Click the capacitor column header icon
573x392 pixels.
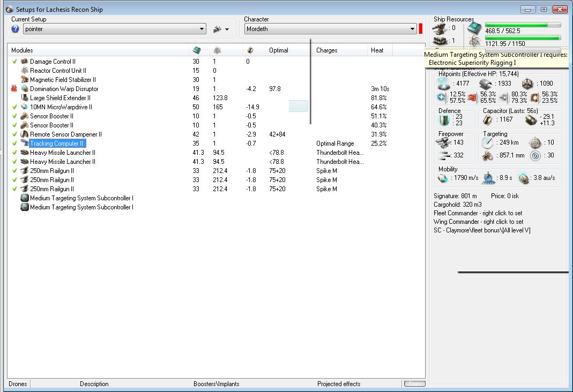point(250,50)
